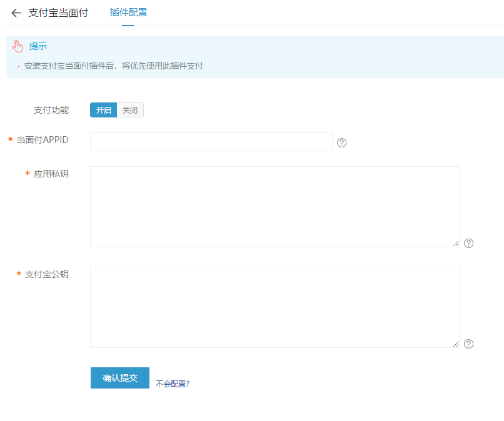The image size is (504, 421).
Task: Open help icon beside 应用私钥 textarea
Action: click(468, 243)
